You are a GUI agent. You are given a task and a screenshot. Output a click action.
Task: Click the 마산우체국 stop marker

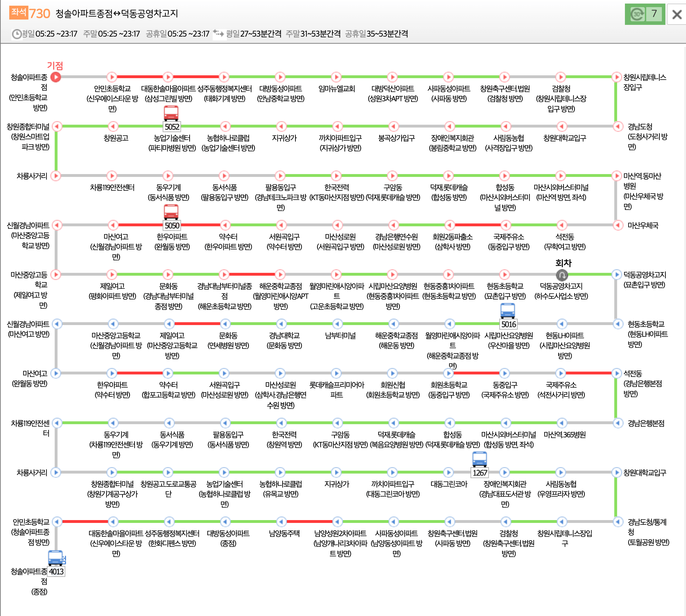617,225
